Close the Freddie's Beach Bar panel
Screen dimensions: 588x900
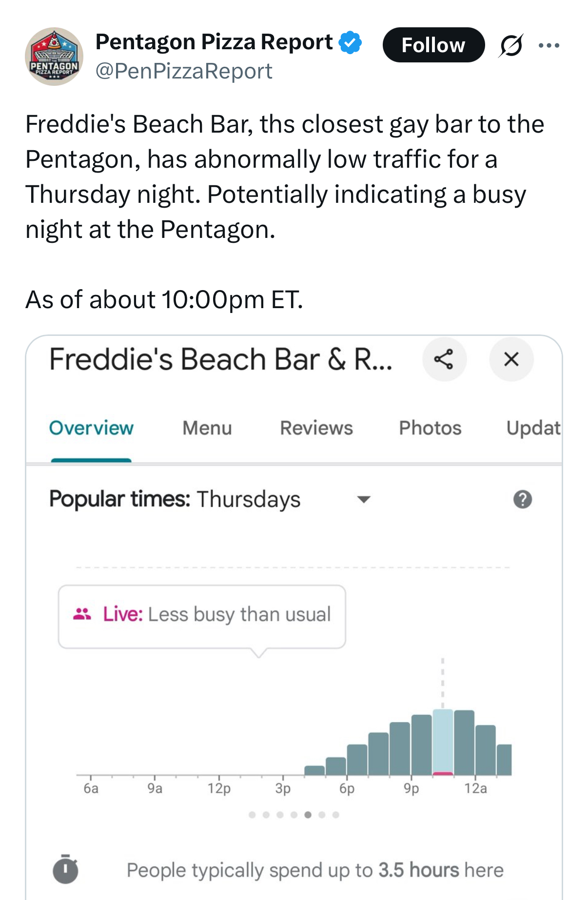(x=511, y=359)
